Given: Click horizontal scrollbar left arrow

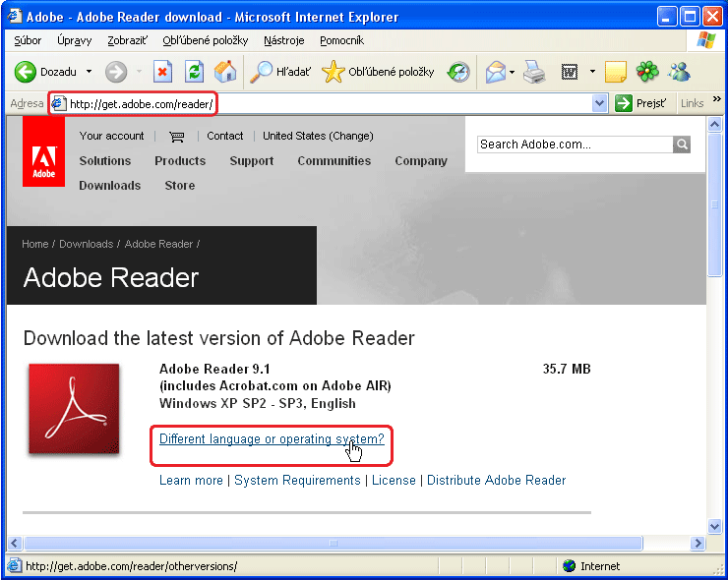Looking at the screenshot, I should [x=15, y=543].
